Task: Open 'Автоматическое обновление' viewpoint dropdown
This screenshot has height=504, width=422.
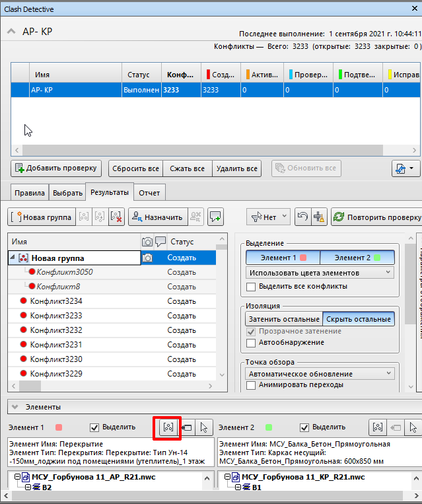Action: pos(320,373)
